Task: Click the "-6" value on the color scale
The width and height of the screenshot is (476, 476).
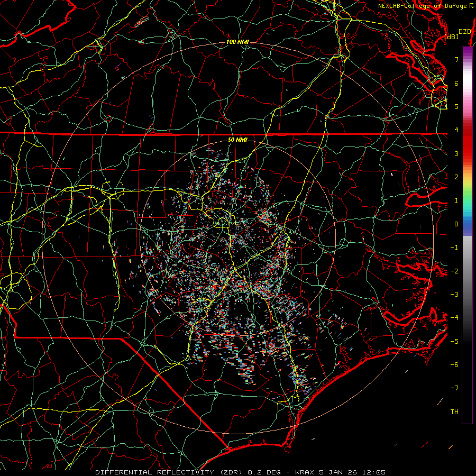Action: click(x=454, y=365)
